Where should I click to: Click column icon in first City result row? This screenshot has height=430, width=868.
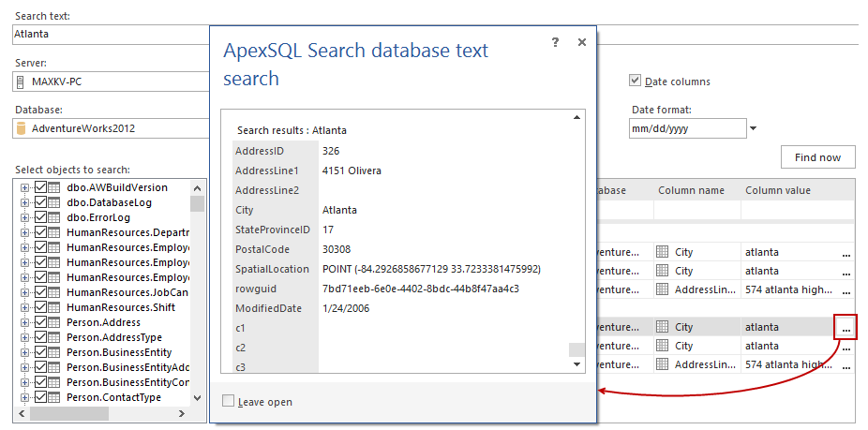[662, 252]
